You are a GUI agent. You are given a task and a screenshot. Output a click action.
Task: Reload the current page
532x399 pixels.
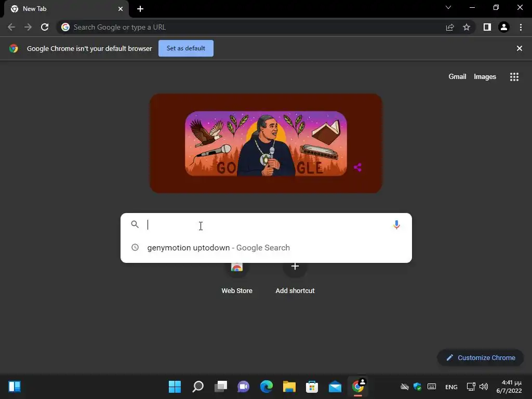[x=45, y=27]
